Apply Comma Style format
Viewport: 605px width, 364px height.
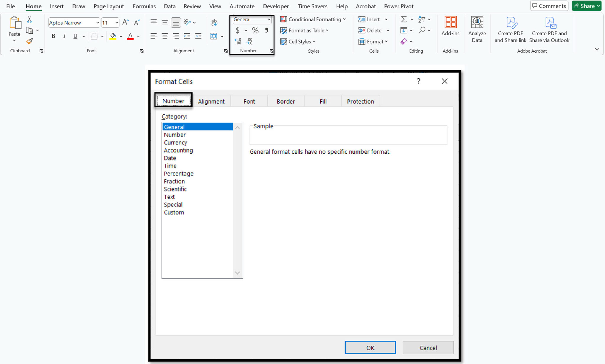click(x=266, y=30)
